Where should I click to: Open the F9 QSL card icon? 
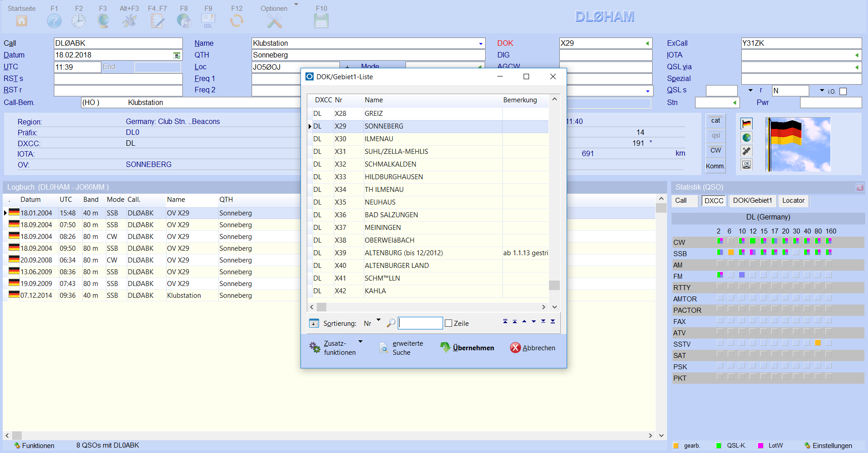208,21
